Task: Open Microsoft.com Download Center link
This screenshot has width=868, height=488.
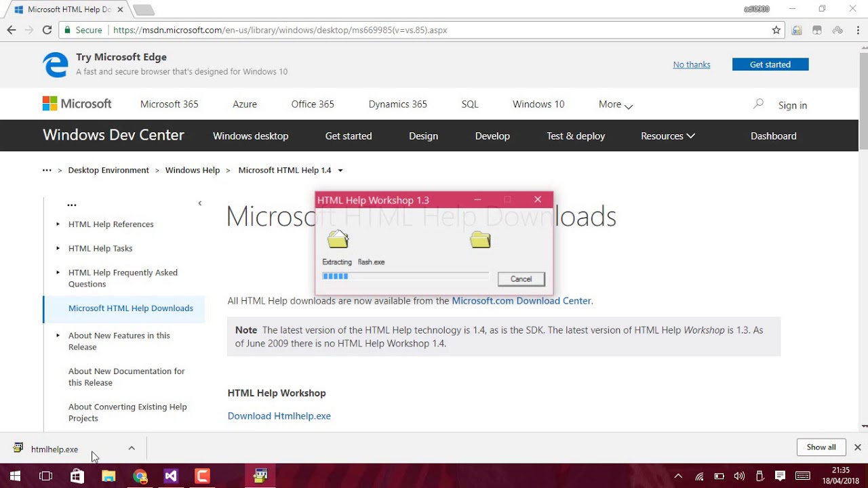Action: coord(521,300)
